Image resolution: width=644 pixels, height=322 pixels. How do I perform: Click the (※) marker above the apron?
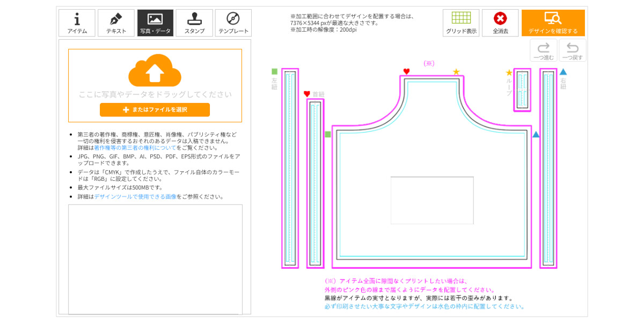pyautogui.click(x=429, y=63)
